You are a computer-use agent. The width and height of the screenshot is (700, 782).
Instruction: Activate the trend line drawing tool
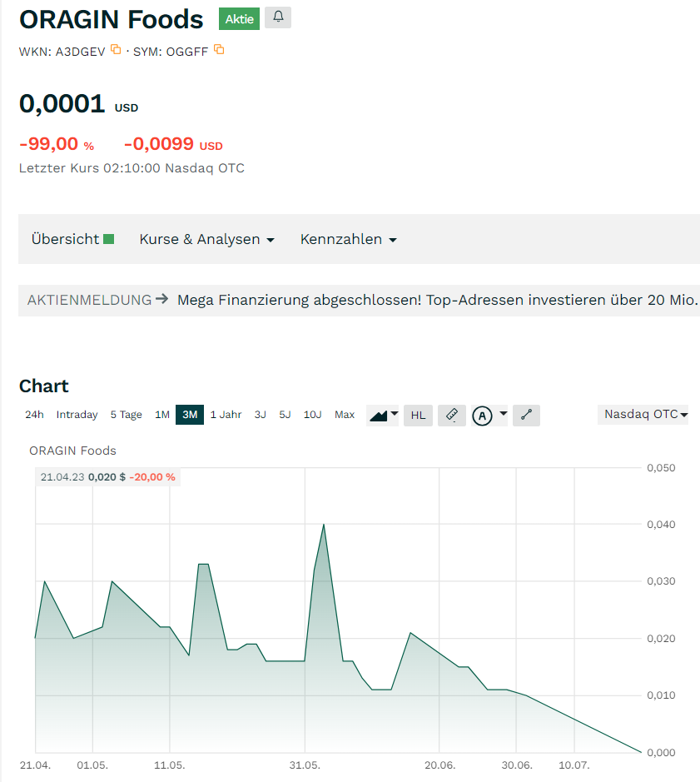[x=526, y=415]
